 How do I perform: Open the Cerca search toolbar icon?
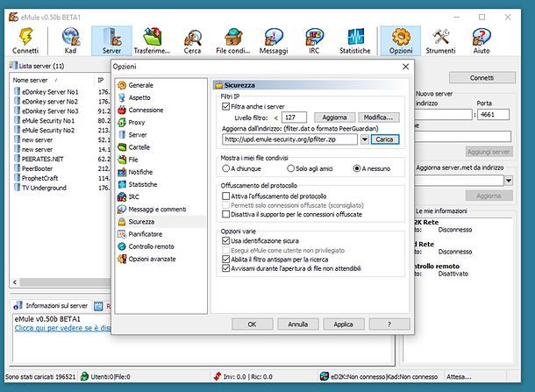[192, 41]
